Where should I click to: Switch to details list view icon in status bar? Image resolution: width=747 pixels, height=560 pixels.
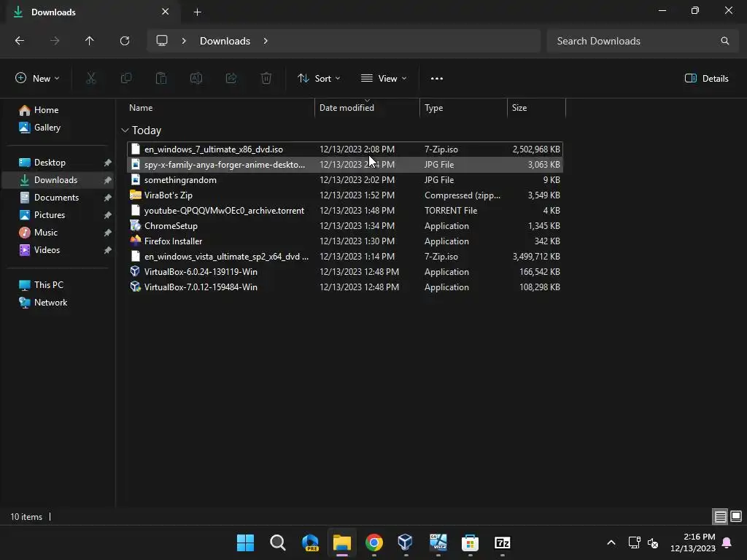point(720,516)
